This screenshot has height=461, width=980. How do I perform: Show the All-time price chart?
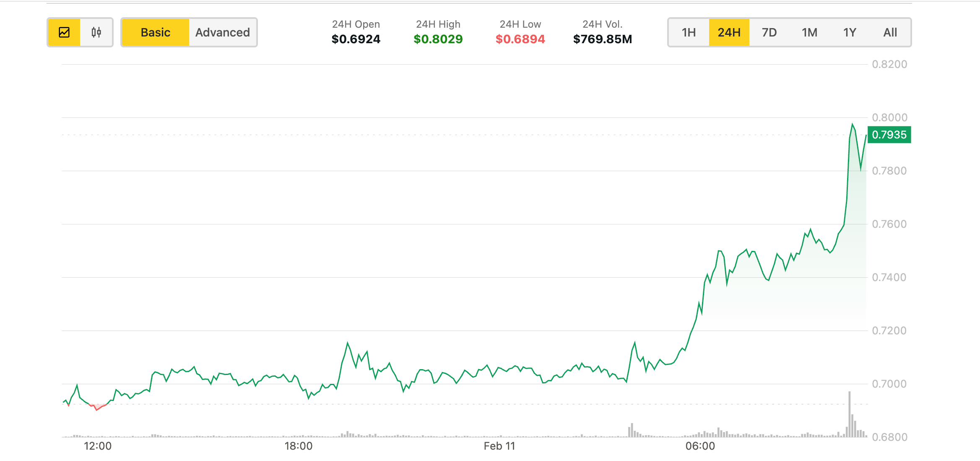click(x=890, y=32)
